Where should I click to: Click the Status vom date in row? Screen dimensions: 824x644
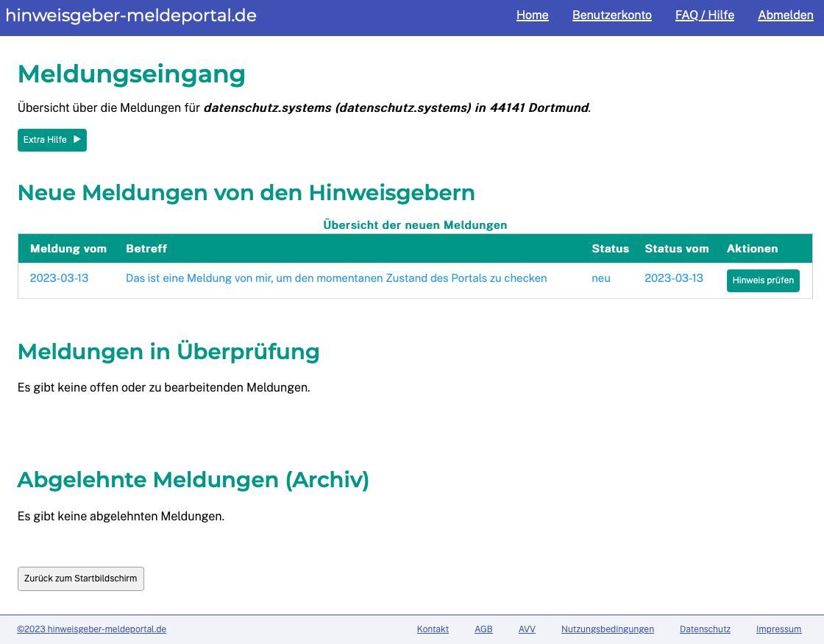coord(673,278)
